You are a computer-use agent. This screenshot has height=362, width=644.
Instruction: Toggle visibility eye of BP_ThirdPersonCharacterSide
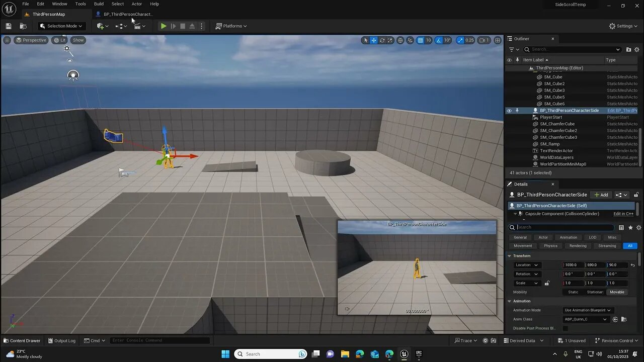509,111
